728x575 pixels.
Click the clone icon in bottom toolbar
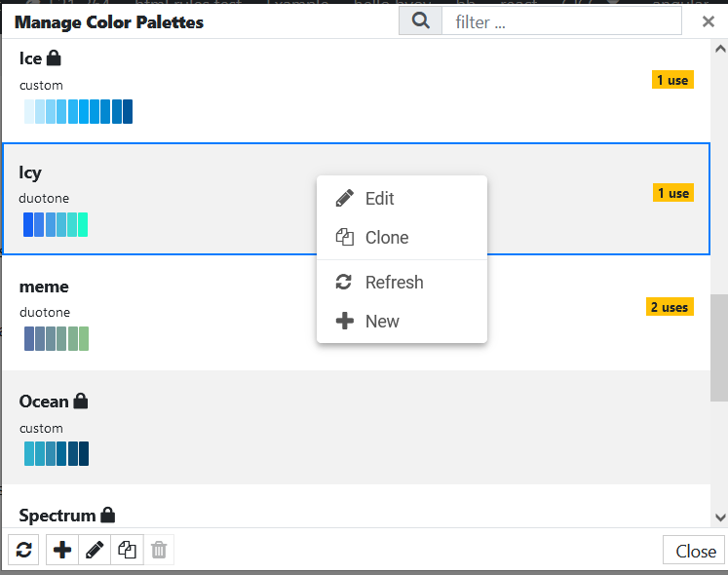tap(127, 550)
